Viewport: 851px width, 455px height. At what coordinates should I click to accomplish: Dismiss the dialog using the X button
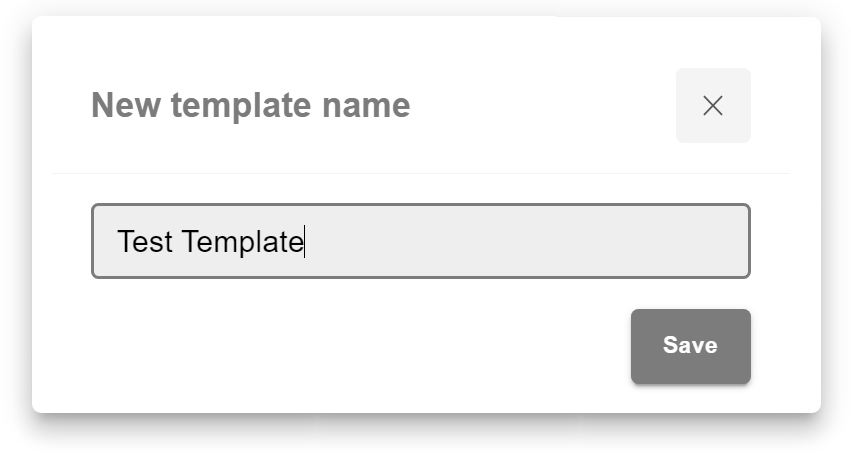713,106
